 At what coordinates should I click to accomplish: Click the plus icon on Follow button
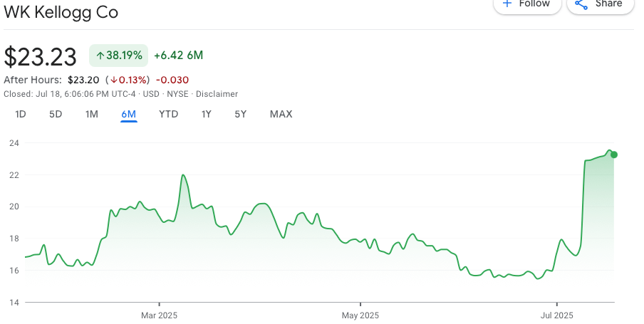[x=507, y=4]
